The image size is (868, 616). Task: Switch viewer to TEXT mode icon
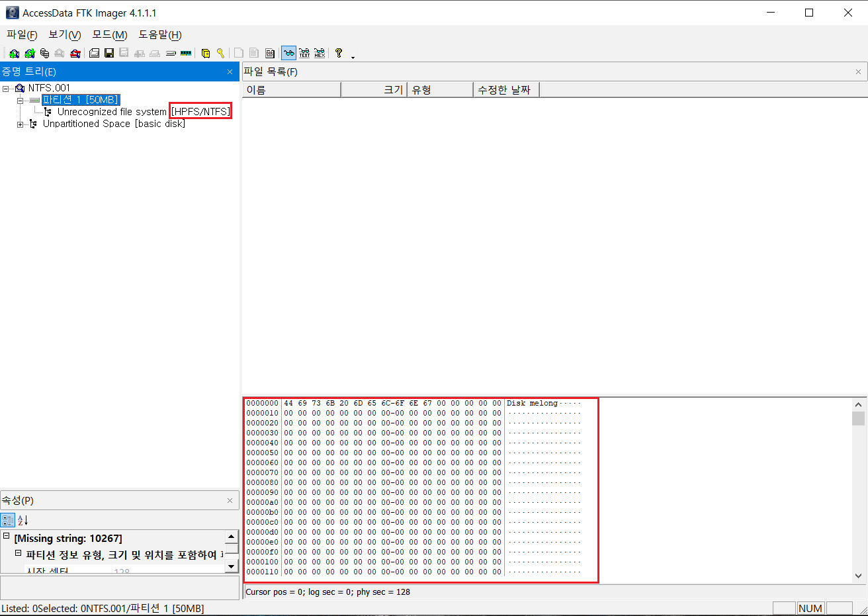pos(304,53)
